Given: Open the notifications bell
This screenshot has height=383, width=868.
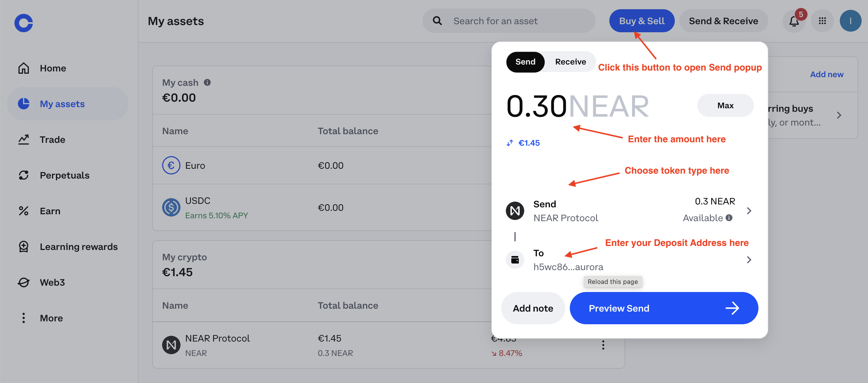Looking at the screenshot, I should (x=794, y=21).
